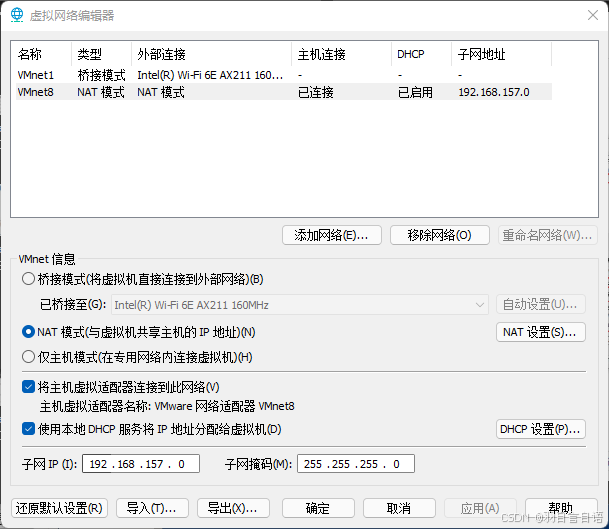Click the globe icon in title bar
Viewport: 609px width, 529px height.
pyautogui.click(x=17, y=15)
